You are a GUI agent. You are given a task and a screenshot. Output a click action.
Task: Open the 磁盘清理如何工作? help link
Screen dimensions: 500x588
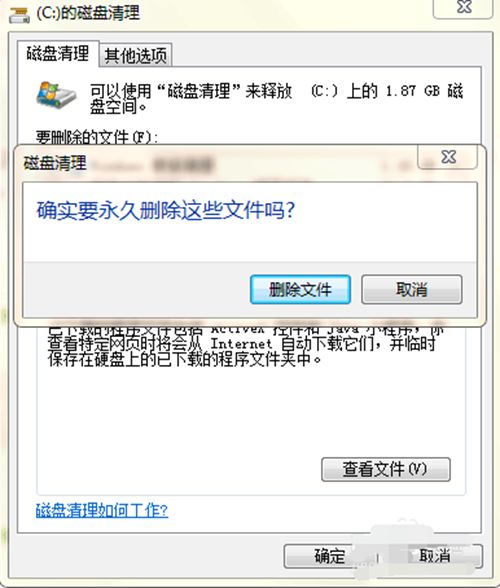tap(102, 510)
